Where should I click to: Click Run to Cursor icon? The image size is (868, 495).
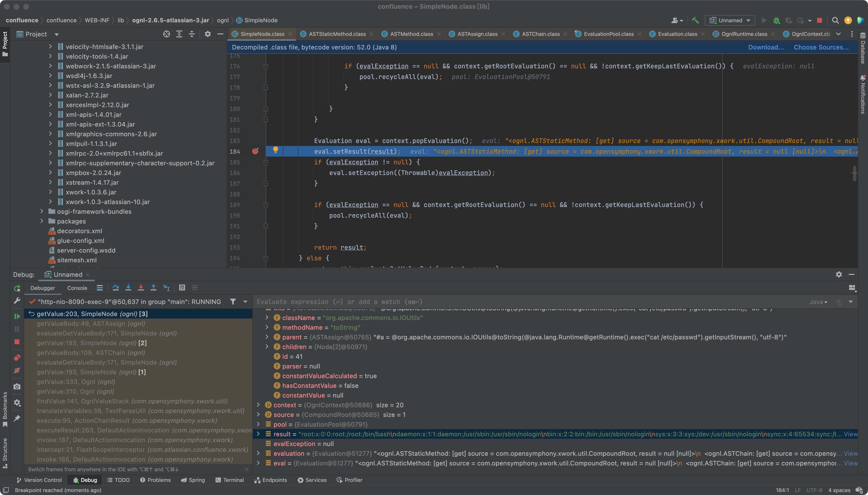(x=166, y=287)
